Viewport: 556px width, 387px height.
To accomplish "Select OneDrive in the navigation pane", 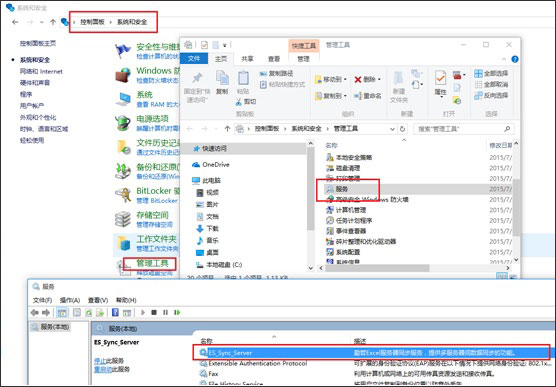I will 216,165.
